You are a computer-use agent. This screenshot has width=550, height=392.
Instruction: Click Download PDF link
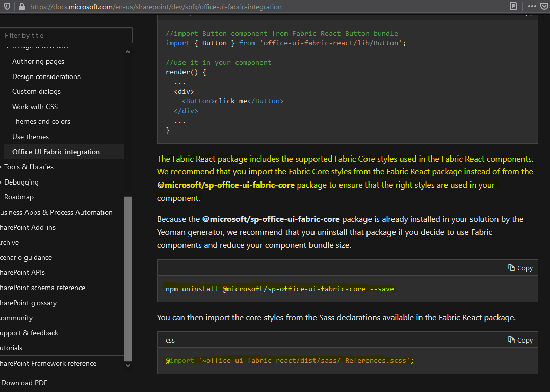[x=24, y=383]
